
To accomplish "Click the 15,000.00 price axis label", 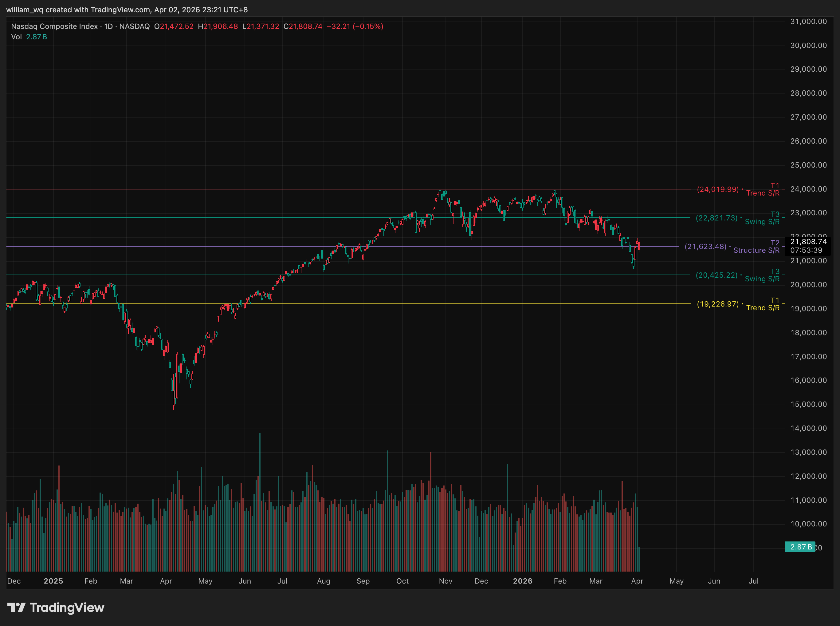I will pyautogui.click(x=809, y=404).
